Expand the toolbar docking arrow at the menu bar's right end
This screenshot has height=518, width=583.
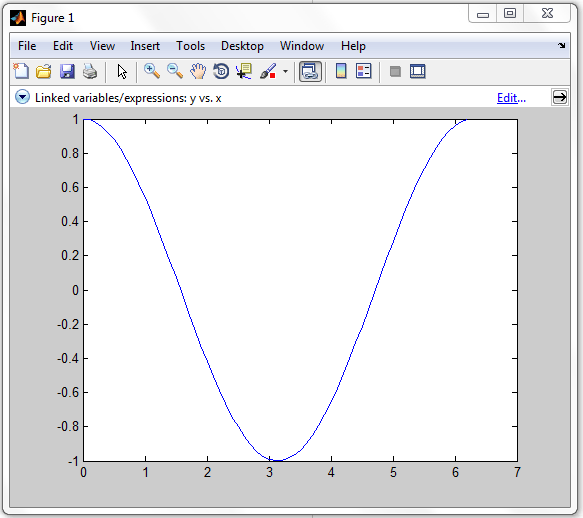coord(561,45)
